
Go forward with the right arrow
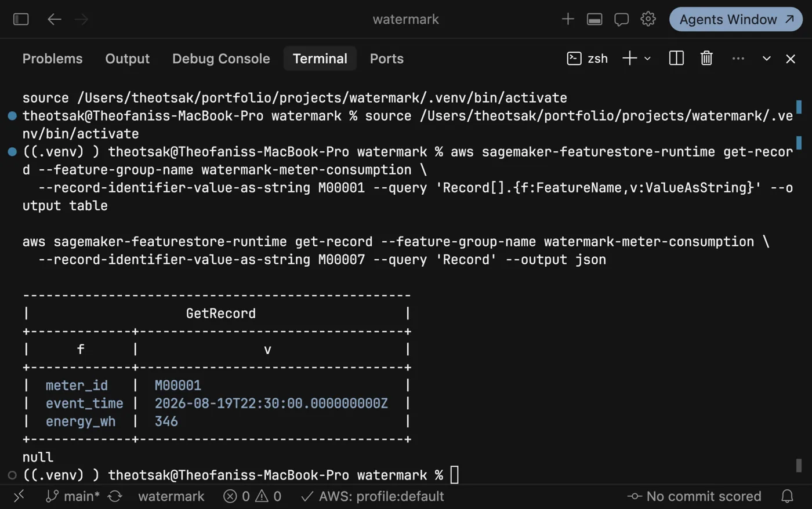coord(82,19)
